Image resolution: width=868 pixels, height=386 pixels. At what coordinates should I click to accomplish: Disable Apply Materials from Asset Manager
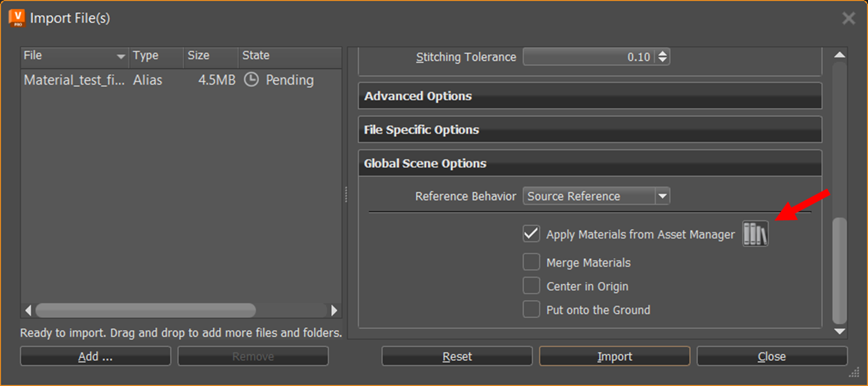pyautogui.click(x=530, y=233)
